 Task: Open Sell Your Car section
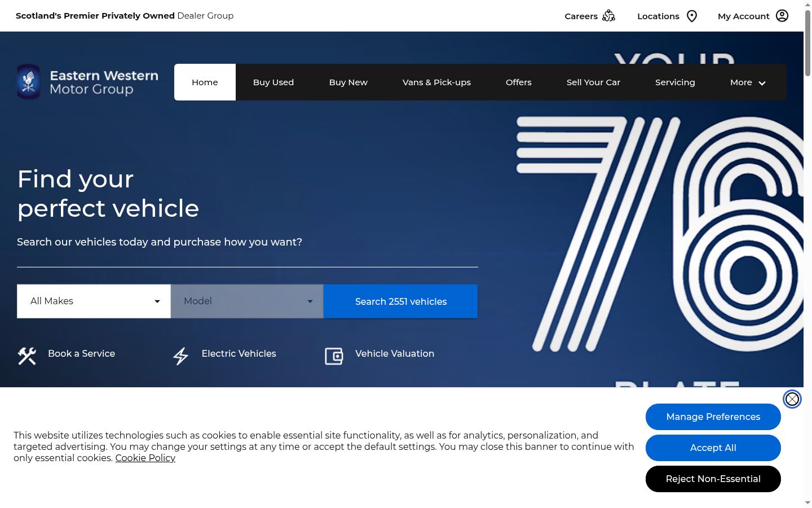click(593, 82)
